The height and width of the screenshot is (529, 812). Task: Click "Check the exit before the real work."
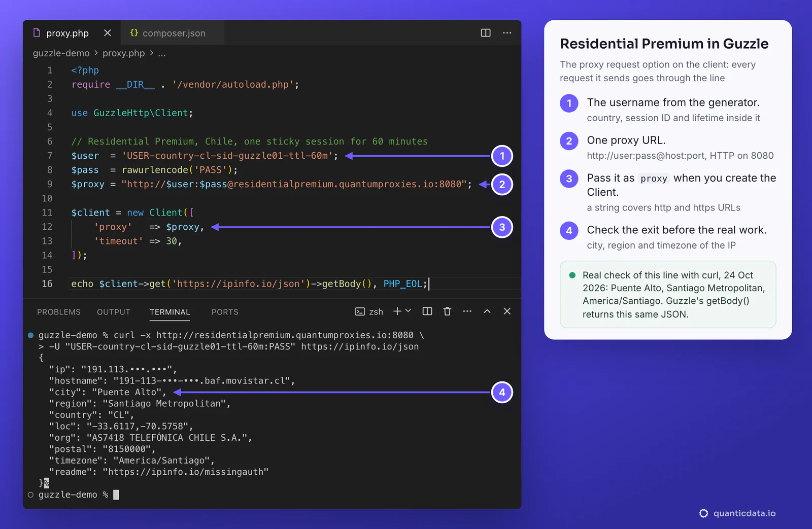click(x=676, y=230)
